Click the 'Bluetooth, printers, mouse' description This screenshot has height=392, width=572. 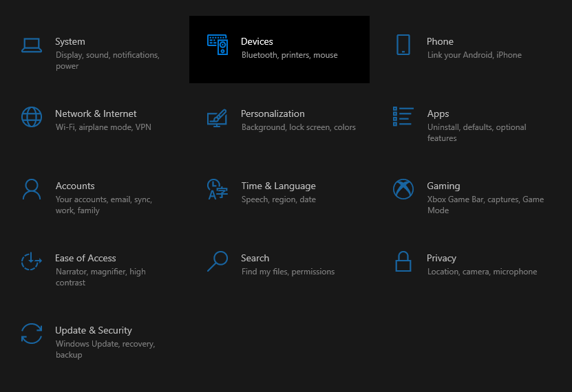(x=289, y=55)
